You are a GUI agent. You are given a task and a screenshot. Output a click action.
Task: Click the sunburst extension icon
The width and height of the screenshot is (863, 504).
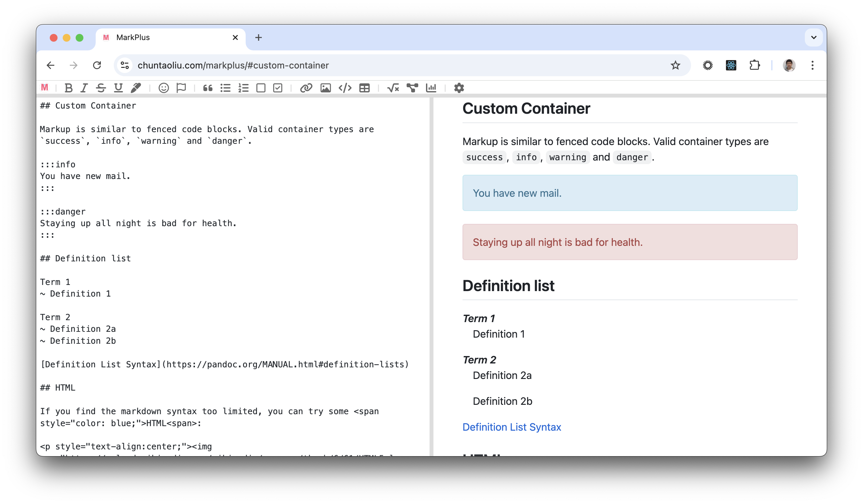click(x=708, y=65)
